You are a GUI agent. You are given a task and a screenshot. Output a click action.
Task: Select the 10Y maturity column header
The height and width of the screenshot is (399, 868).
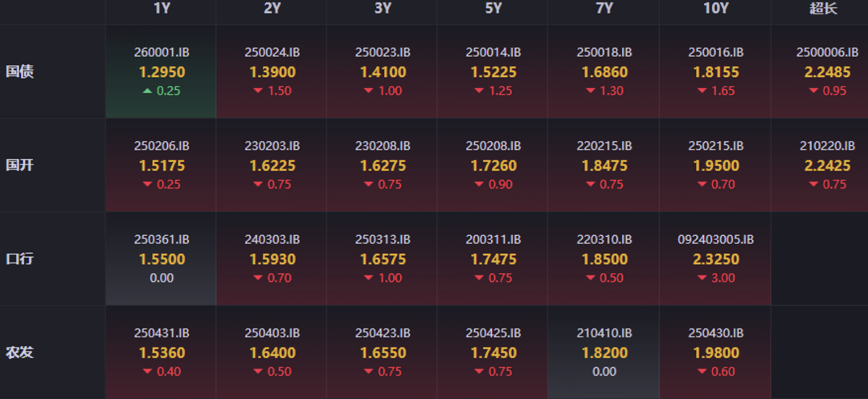pyautogui.click(x=714, y=9)
